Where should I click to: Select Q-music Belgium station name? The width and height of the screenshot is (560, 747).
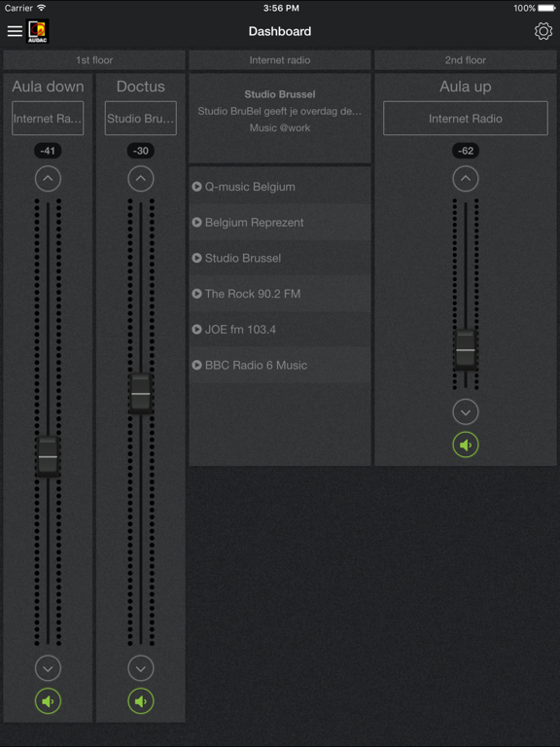[250, 187]
